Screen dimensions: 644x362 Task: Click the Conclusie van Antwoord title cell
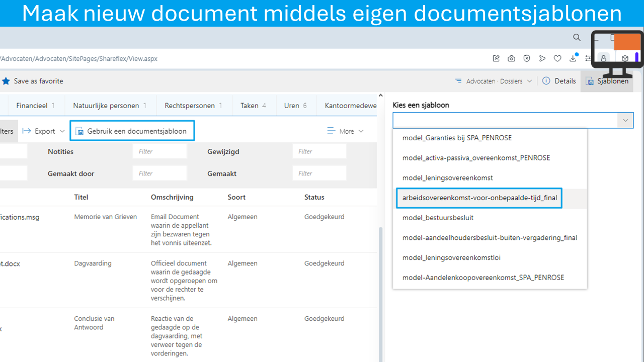pos(94,323)
